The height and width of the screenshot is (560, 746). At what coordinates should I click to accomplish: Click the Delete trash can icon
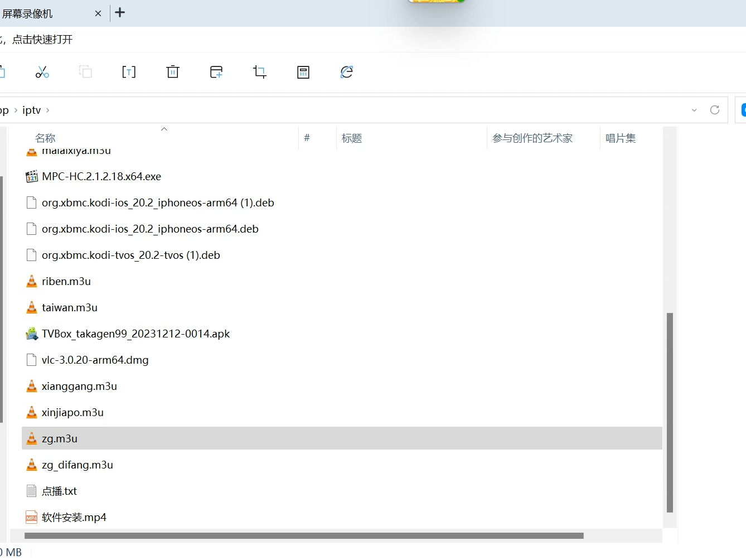tap(173, 72)
